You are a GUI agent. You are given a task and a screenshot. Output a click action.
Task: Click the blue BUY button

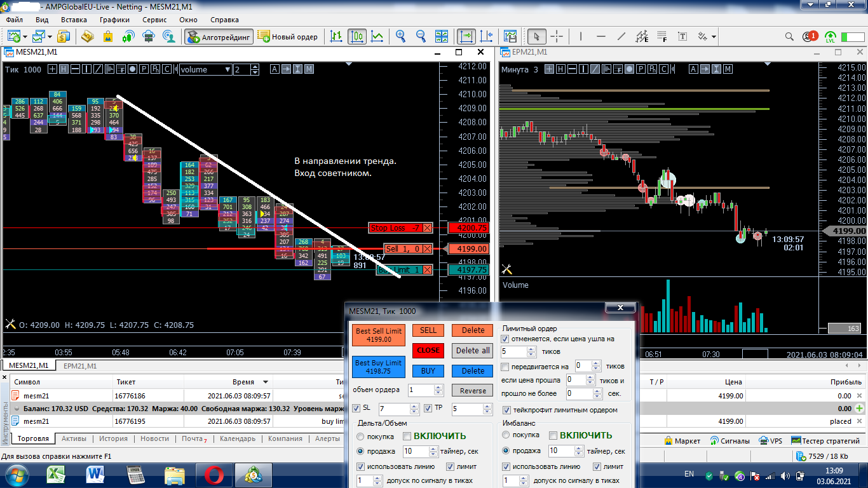pyautogui.click(x=428, y=371)
